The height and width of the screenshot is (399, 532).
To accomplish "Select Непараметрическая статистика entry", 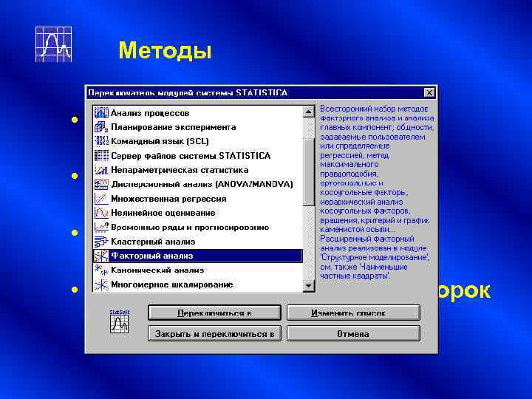I will [x=198, y=170].
